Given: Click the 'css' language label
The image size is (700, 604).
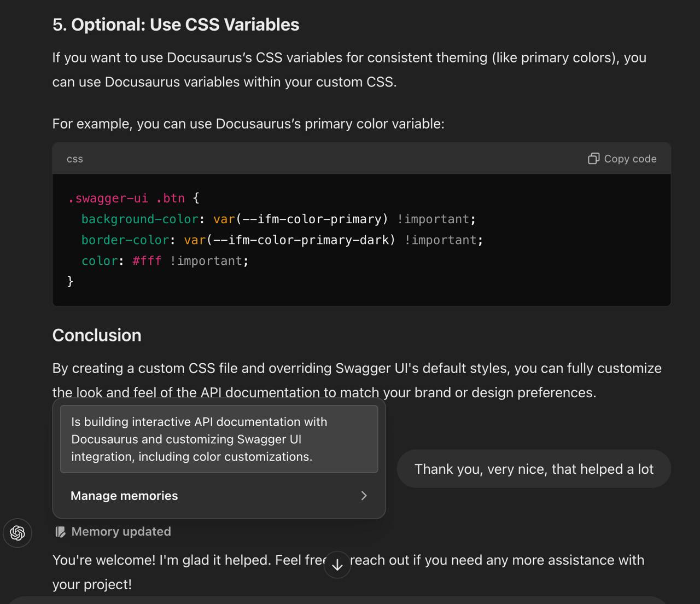Looking at the screenshot, I should click(75, 159).
